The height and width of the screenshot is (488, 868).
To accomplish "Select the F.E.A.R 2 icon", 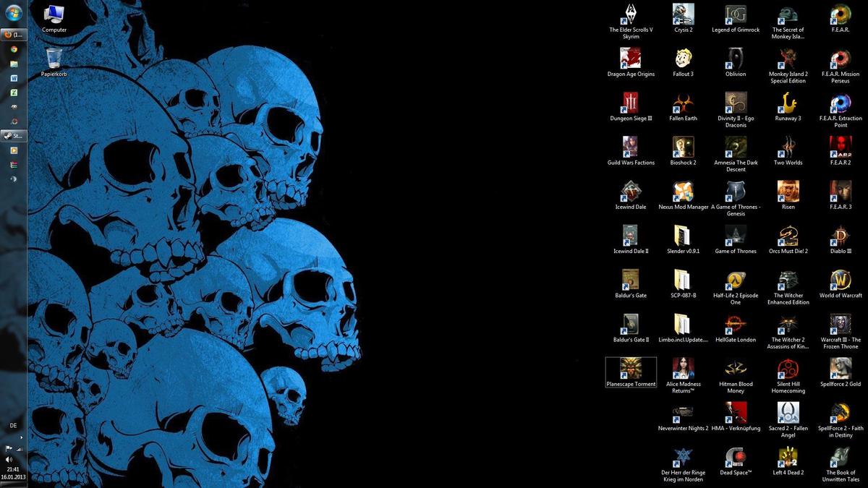I will (841, 151).
